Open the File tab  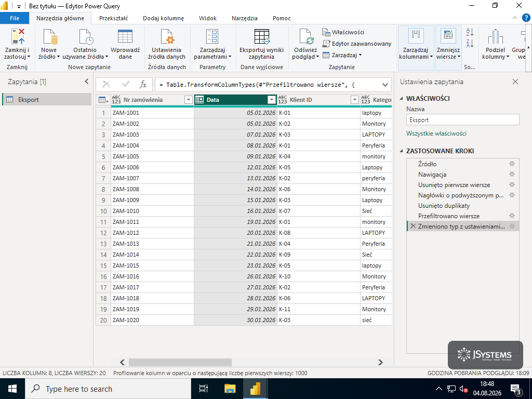pos(15,18)
